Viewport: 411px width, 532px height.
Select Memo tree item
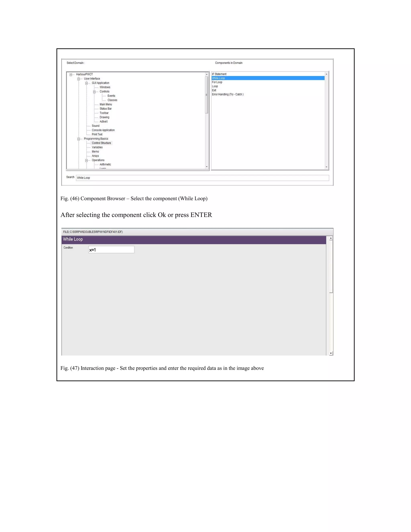tap(95, 152)
